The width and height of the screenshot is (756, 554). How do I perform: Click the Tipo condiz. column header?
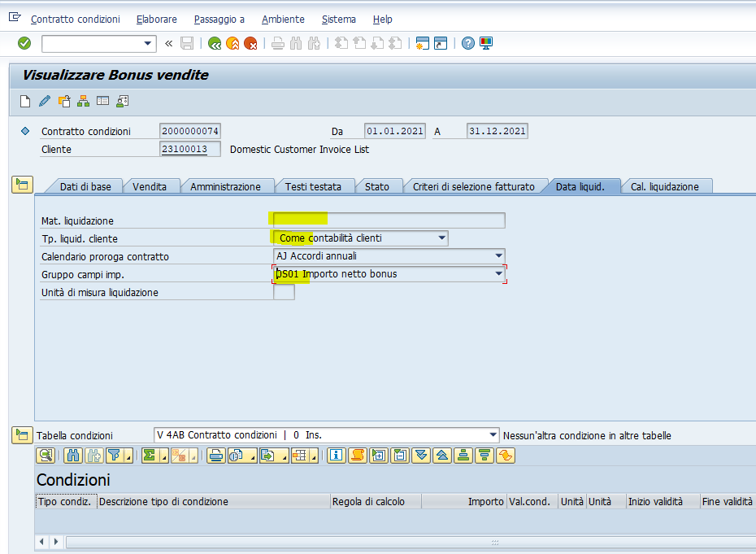[x=66, y=501]
